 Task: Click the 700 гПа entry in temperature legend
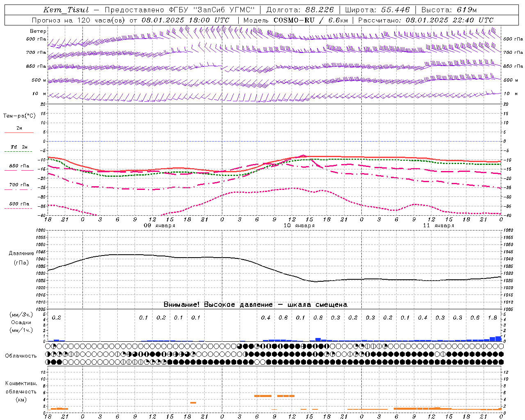(19, 185)
